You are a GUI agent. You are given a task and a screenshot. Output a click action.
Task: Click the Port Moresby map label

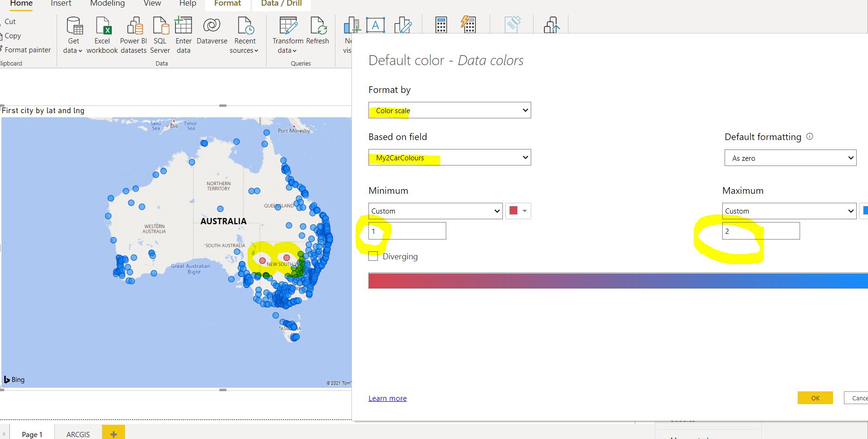pos(294,131)
